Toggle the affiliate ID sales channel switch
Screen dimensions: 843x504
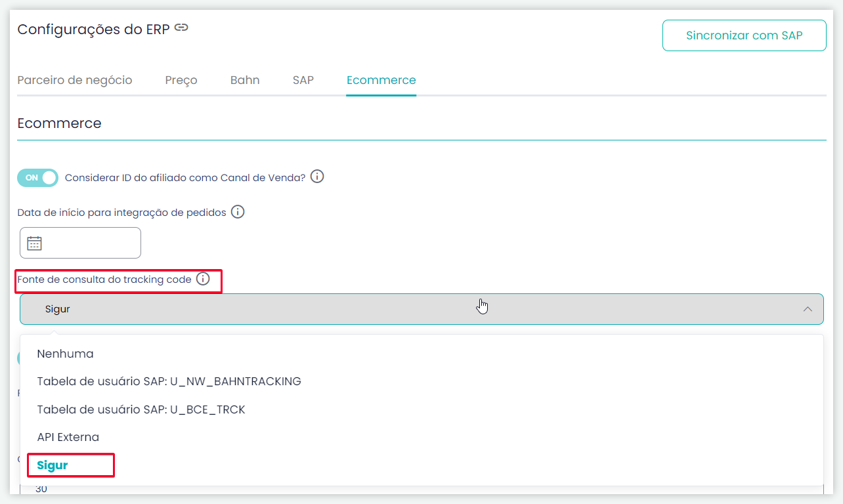pos(38,178)
